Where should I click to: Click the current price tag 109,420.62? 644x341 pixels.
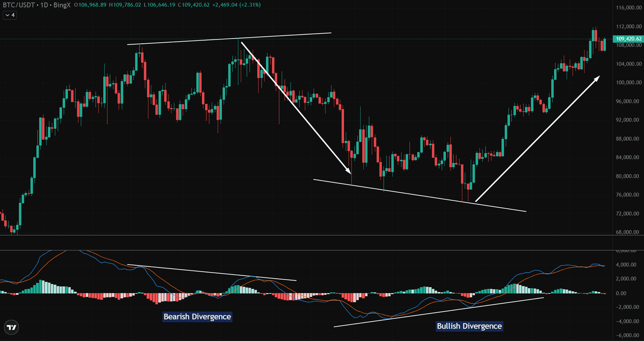point(627,39)
